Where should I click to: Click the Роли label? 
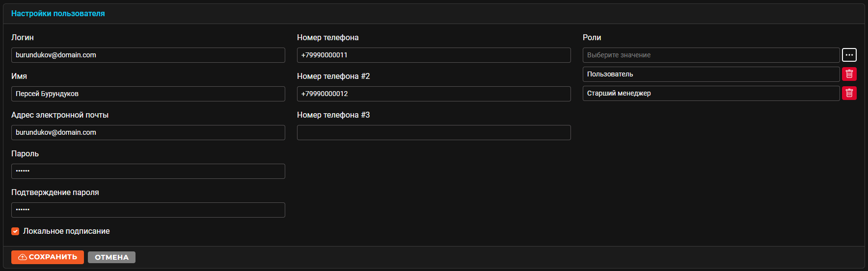click(592, 38)
